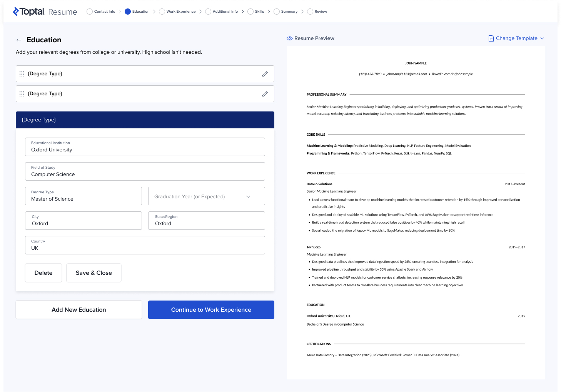This screenshot has height=392, width=561.
Task: Click the Delete button
Action: click(43, 273)
